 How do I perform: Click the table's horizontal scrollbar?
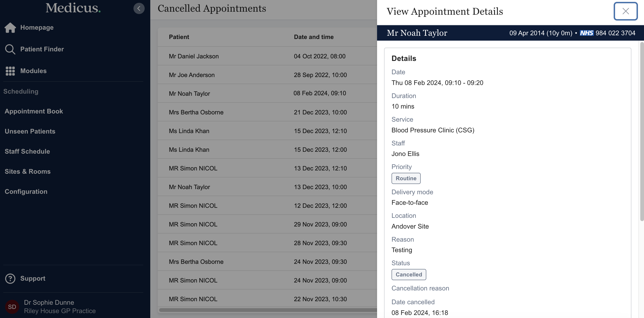(267, 310)
